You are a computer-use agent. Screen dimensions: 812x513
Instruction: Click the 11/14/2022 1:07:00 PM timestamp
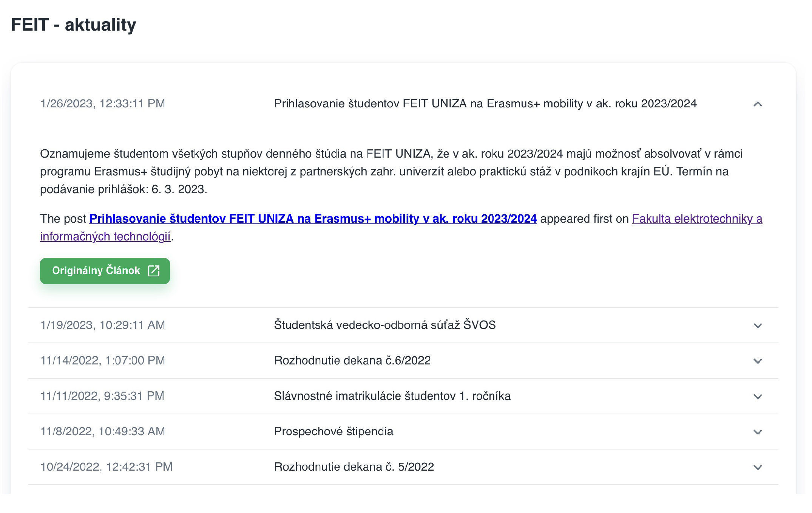102,360
